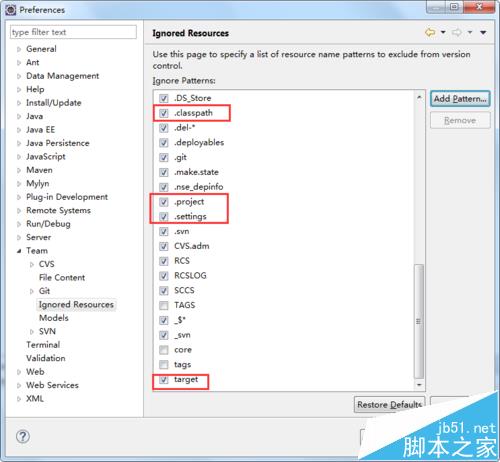500x462 pixels.
Task: Select the .make.state pattern text
Action: [x=196, y=172]
